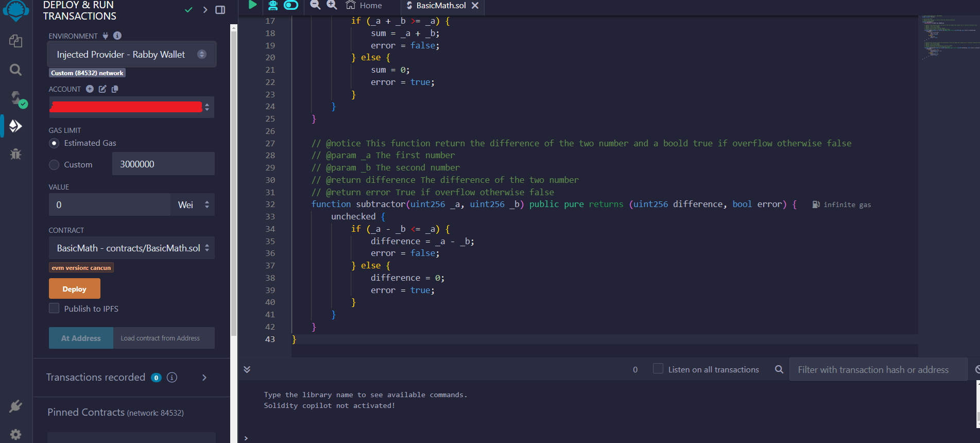
Task: Copy the account address with copy icon
Action: [x=115, y=89]
